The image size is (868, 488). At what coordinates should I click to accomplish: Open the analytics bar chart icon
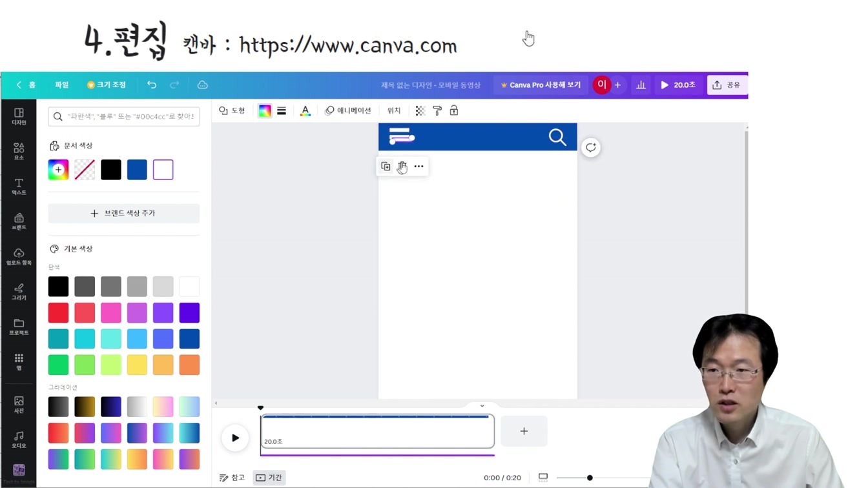tap(641, 85)
